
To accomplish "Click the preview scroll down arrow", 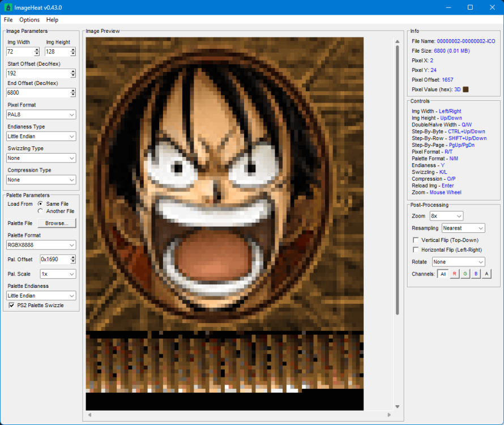I will pos(398,407).
